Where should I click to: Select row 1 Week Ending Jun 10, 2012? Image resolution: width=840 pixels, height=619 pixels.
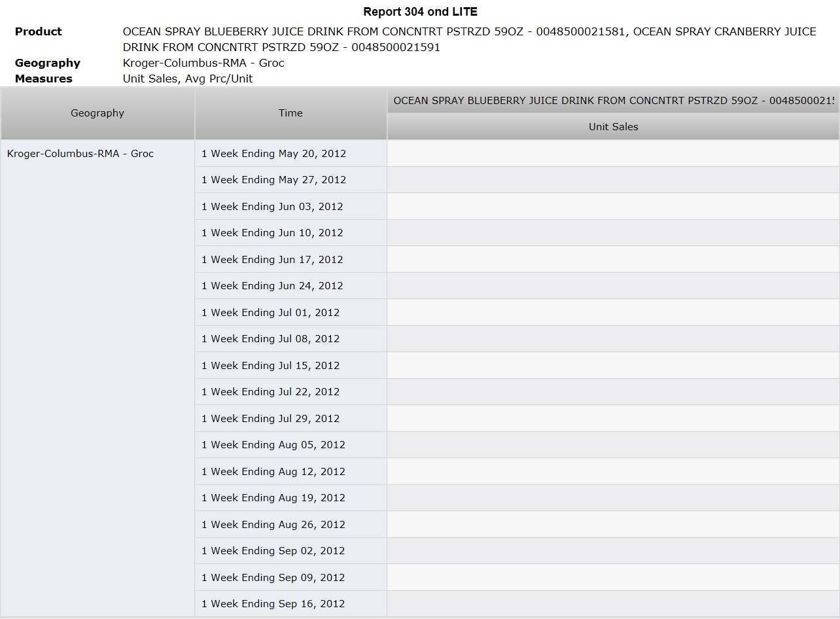[x=290, y=233]
